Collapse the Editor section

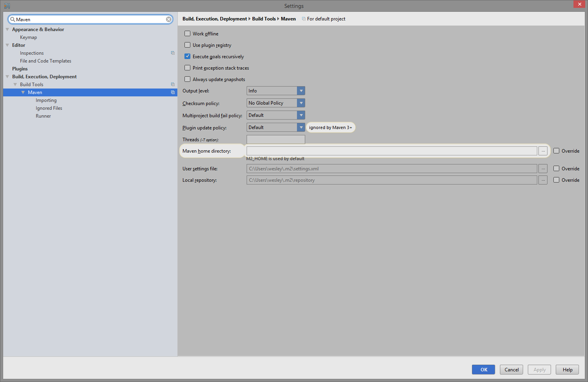coord(7,45)
